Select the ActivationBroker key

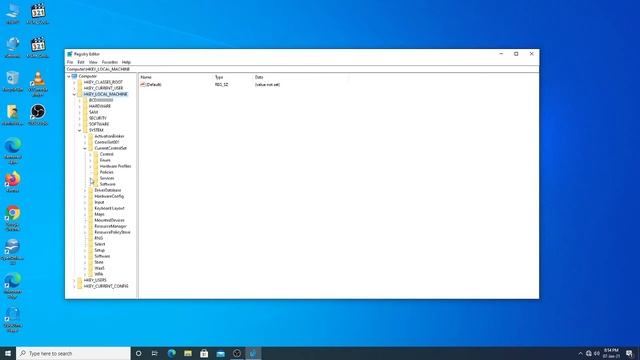click(109, 136)
